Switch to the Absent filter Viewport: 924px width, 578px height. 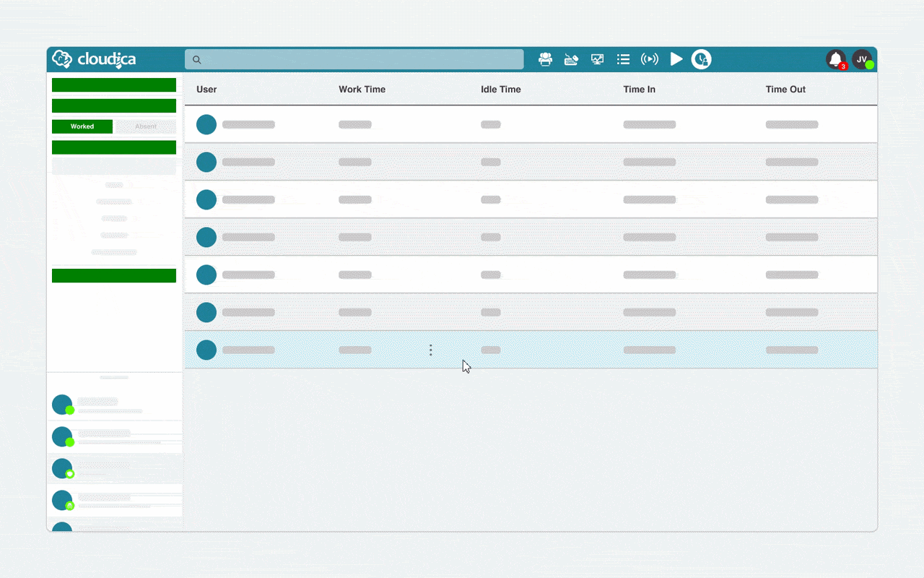click(x=146, y=126)
